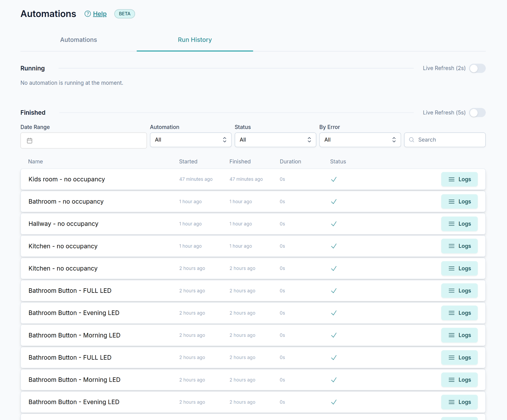Click Logs list icon for Kids room run
The height and width of the screenshot is (420, 507).
451,179
